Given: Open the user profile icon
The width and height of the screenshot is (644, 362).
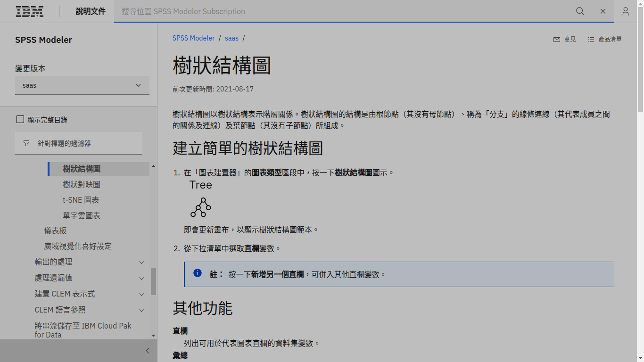Looking at the screenshot, I should [x=625, y=11].
